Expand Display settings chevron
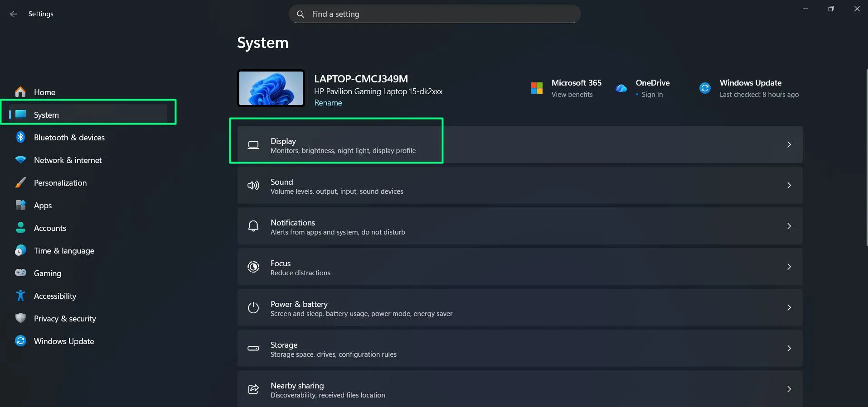Image resolution: width=868 pixels, height=407 pixels. (x=789, y=145)
